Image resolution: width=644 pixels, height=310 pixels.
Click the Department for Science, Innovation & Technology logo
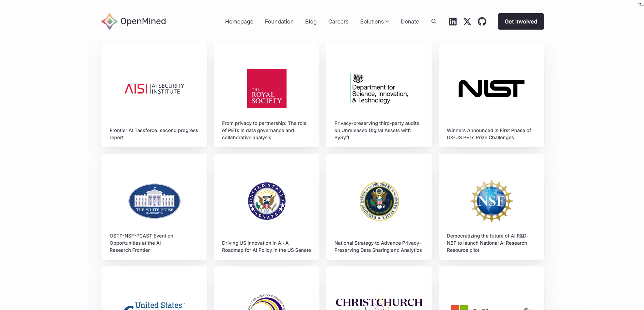[x=379, y=88]
